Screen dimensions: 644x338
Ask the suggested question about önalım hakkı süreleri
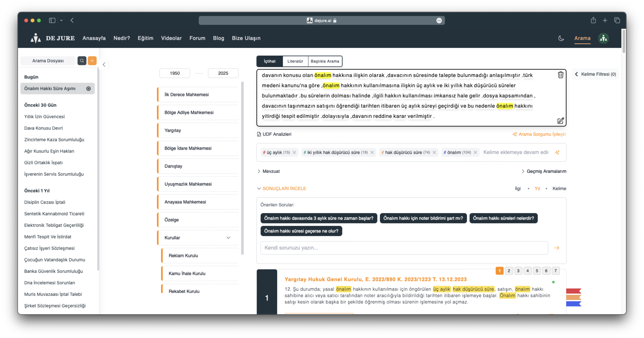tap(503, 218)
